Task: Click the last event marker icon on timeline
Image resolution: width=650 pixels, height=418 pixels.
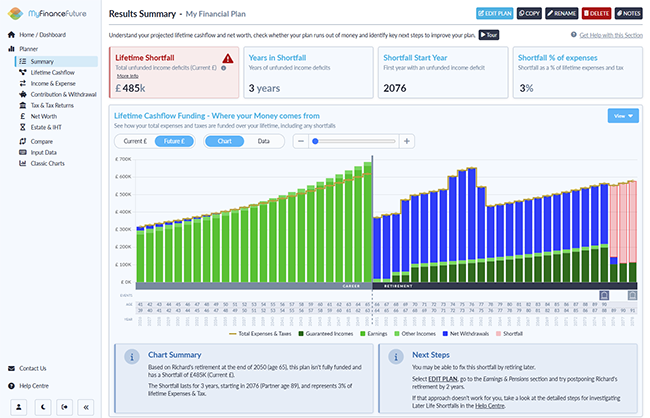Action: tap(632, 295)
